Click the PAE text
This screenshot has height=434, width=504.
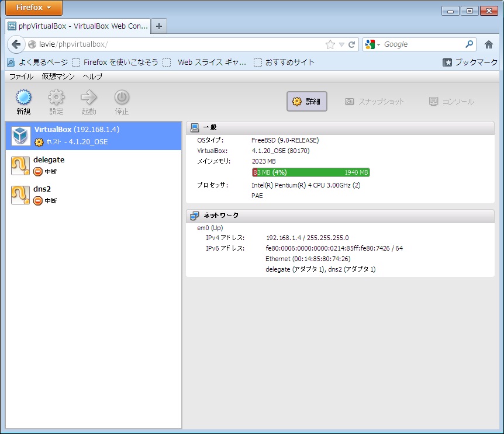[257, 196]
